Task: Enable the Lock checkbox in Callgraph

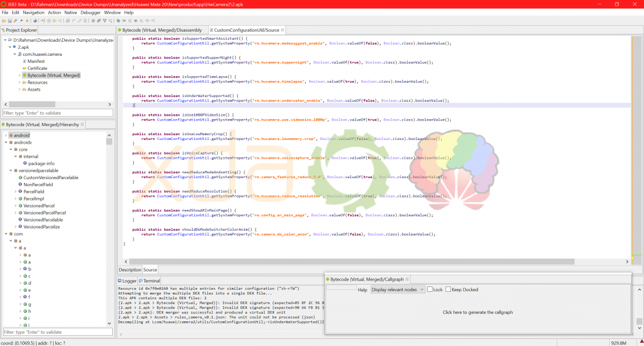Action: pos(430,290)
